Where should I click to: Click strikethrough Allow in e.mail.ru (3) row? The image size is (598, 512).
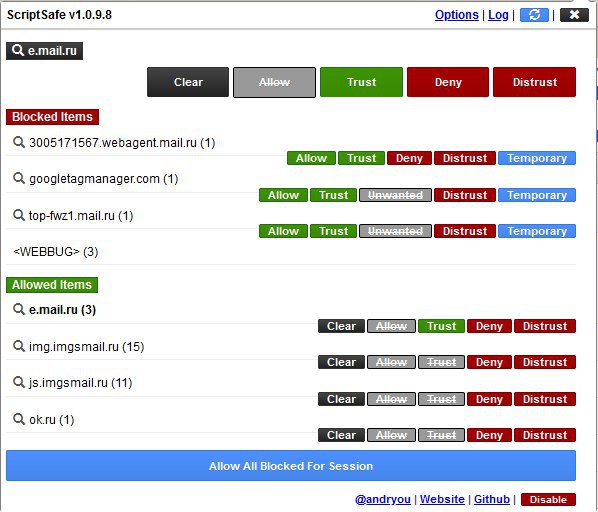click(391, 326)
